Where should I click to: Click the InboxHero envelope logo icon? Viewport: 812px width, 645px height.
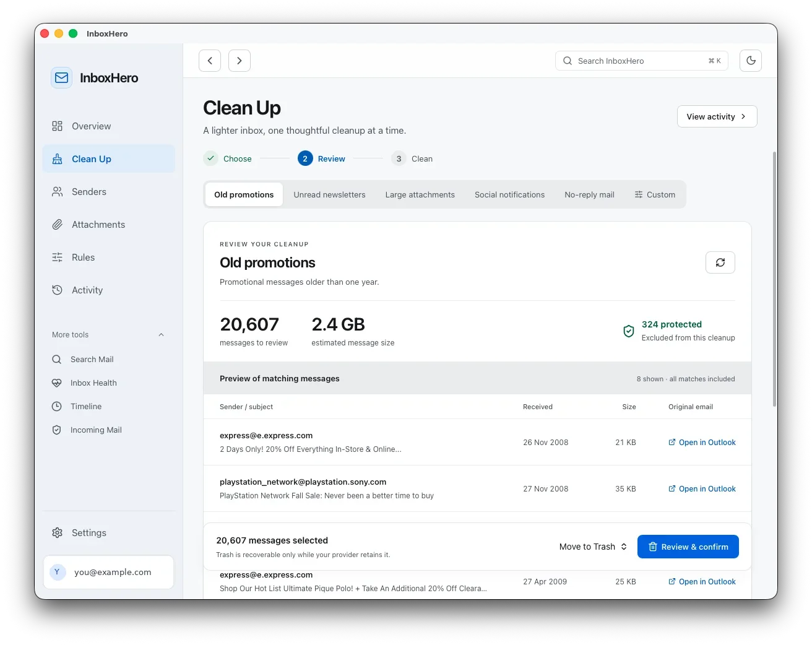(x=61, y=78)
